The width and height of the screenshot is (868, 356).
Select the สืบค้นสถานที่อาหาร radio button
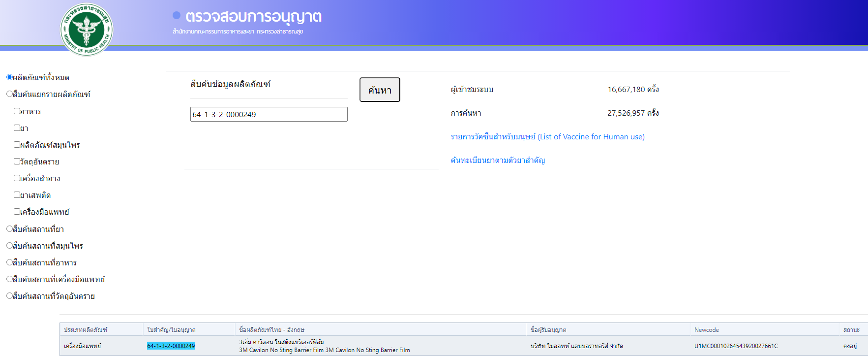tap(9, 262)
